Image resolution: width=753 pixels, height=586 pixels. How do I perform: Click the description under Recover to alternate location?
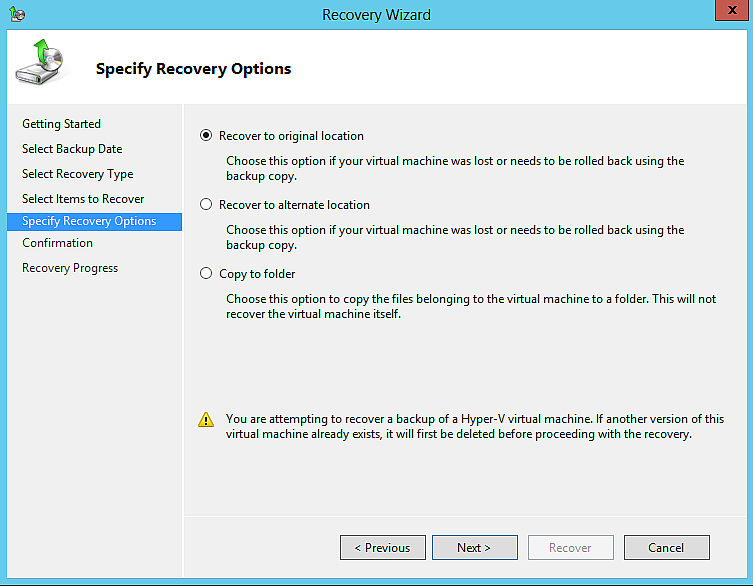455,237
